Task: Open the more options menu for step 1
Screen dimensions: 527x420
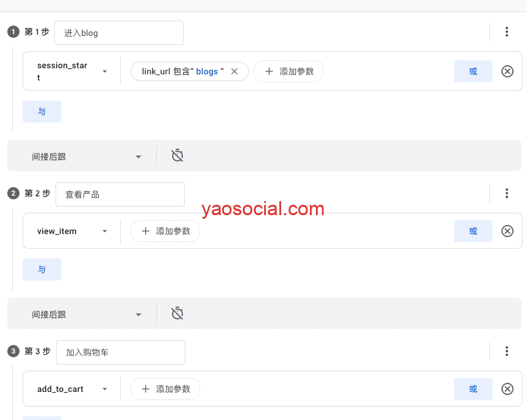Action: (x=506, y=32)
